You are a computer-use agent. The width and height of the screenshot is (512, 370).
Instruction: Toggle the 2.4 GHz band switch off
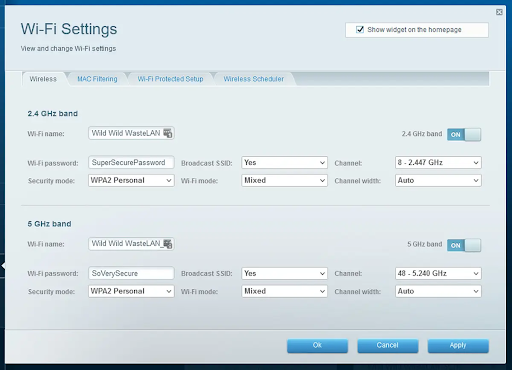(464, 135)
